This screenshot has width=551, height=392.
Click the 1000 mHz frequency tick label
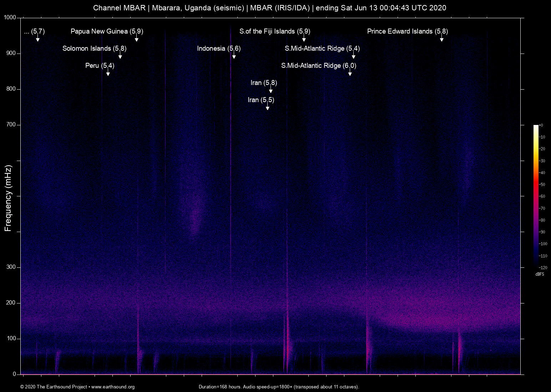pyautogui.click(x=10, y=17)
